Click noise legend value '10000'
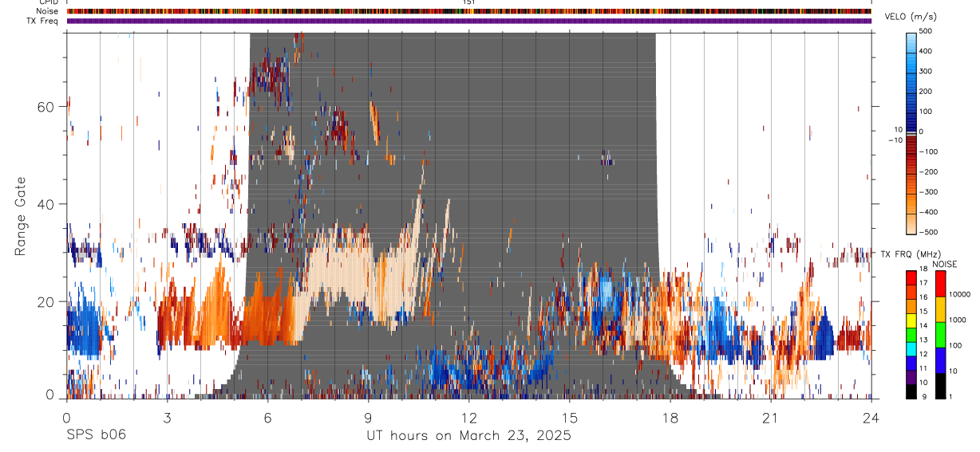 pos(960,294)
